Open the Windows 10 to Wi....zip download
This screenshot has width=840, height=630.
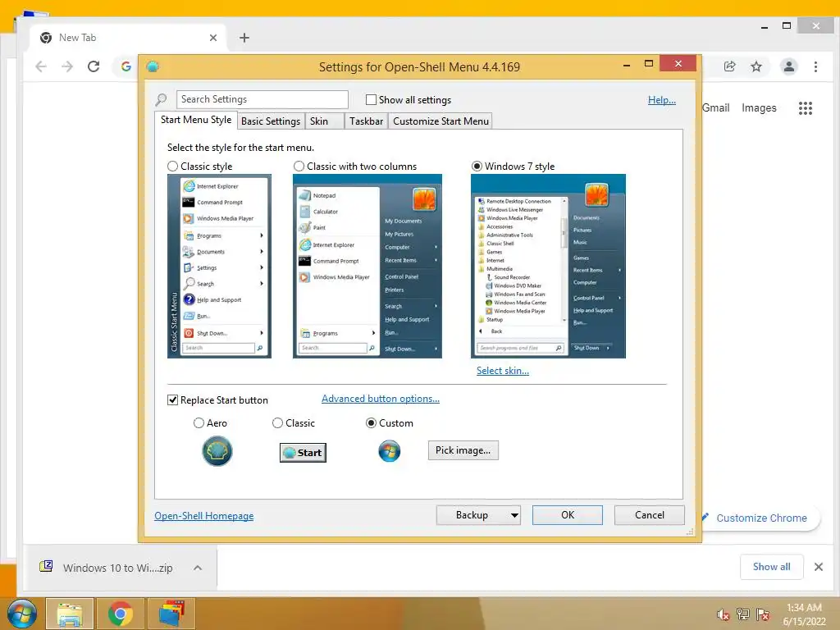(x=117, y=568)
